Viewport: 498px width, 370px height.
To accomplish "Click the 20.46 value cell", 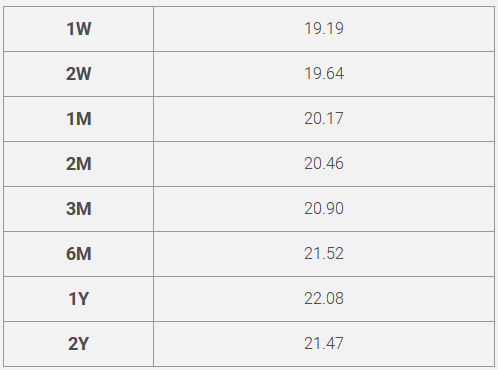I will 324,164.
